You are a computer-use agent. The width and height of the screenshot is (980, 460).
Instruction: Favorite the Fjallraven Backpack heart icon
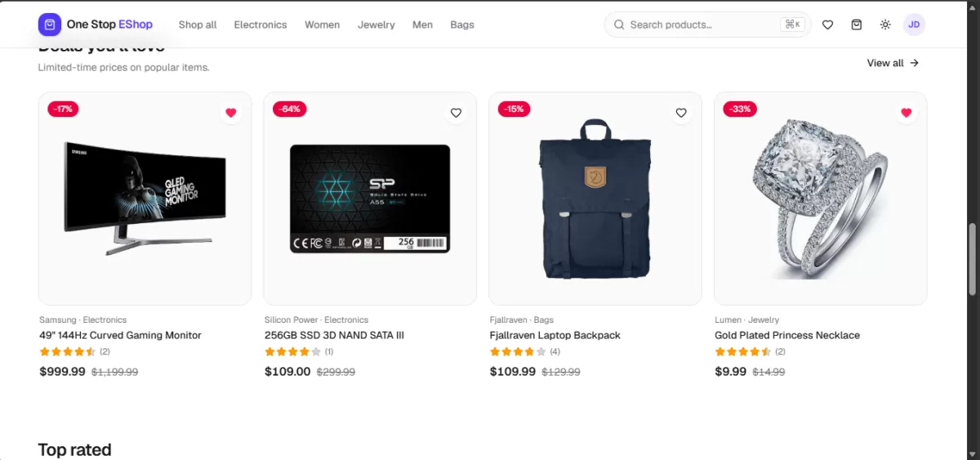tap(681, 113)
